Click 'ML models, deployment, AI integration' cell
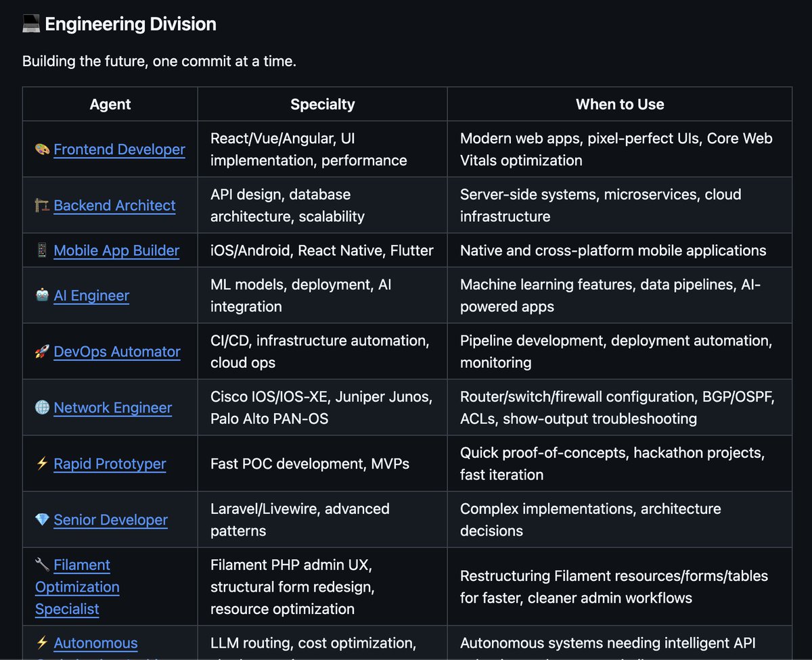Image resolution: width=812 pixels, height=660 pixels. [323, 296]
